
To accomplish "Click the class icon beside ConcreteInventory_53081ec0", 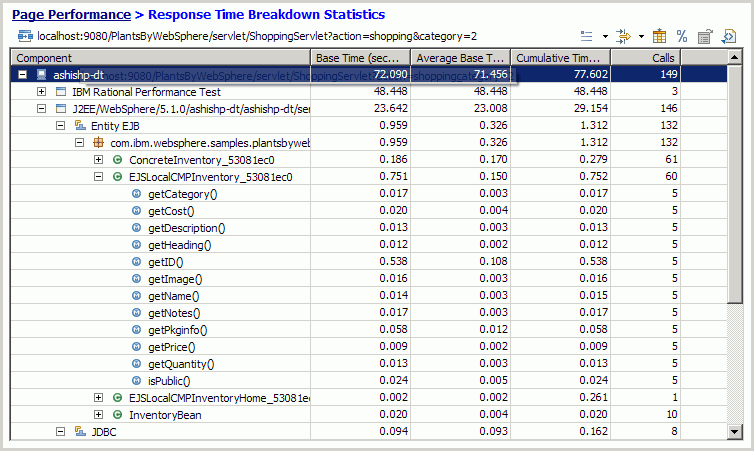I will coord(117,160).
